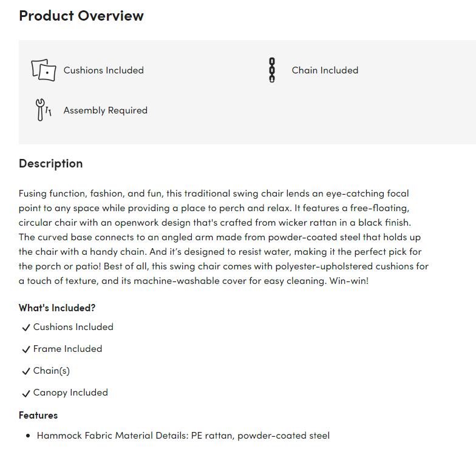Select the Cushions Included overview label
Image resolution: width=476 pixels, height=452 pixels.
click(x=103, y=70)
